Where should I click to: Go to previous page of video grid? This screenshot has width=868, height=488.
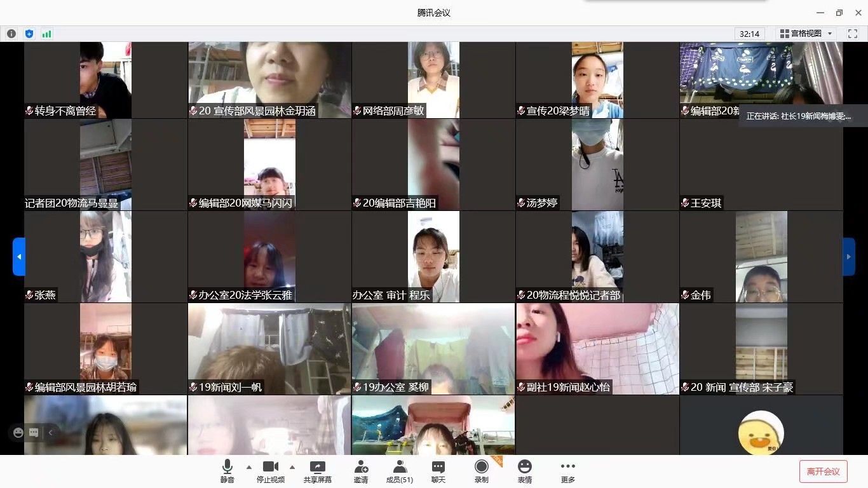pyautogui.click(x=19, y=257)
